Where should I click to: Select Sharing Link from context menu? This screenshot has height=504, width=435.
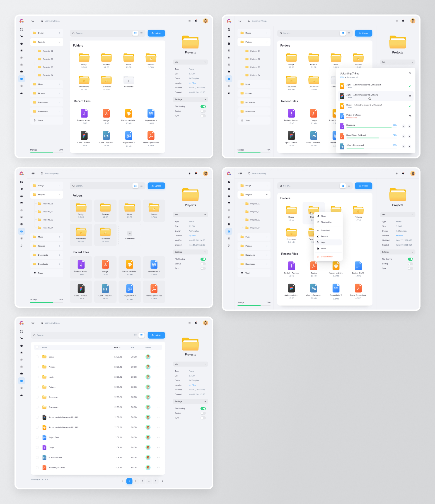tap(326, 222)
